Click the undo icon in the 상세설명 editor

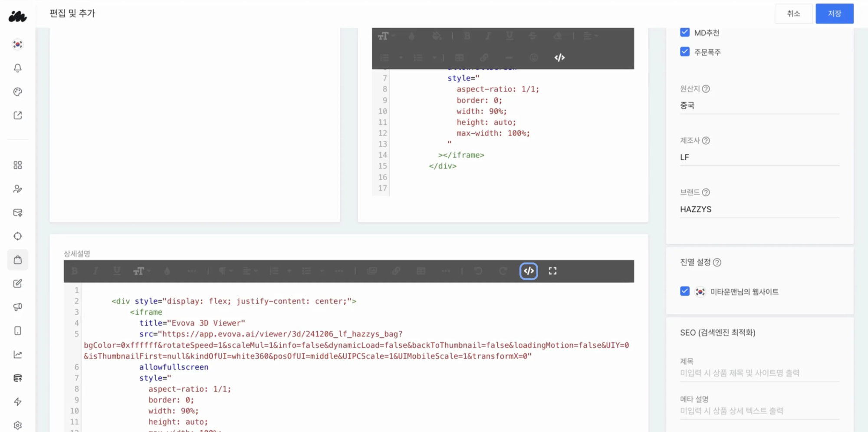click(479, 271)
